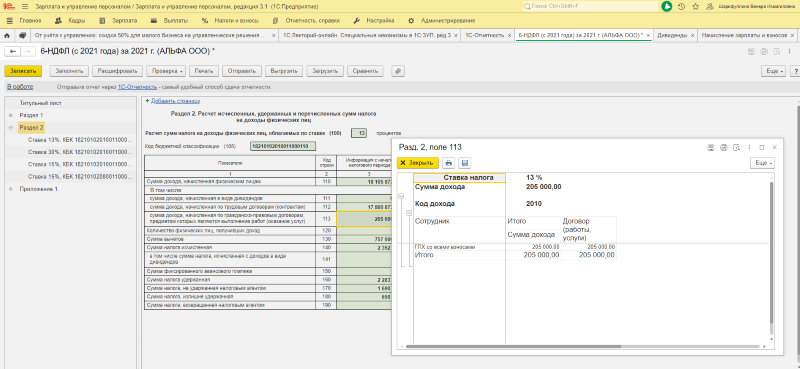
Task: Print from the popup's printer toolbar button
Action: coord(449,163)
